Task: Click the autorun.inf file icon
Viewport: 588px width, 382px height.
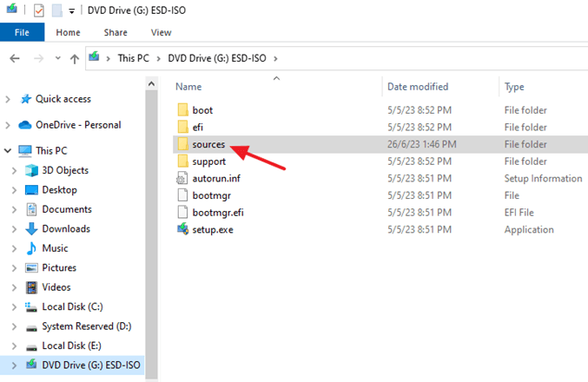Action: click(x=182, y=178)
